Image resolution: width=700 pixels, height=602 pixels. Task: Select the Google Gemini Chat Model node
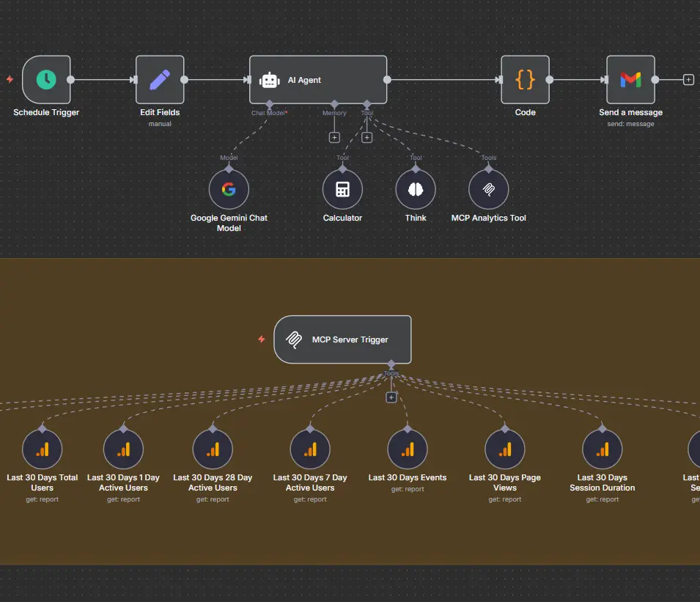pos(229,189)
